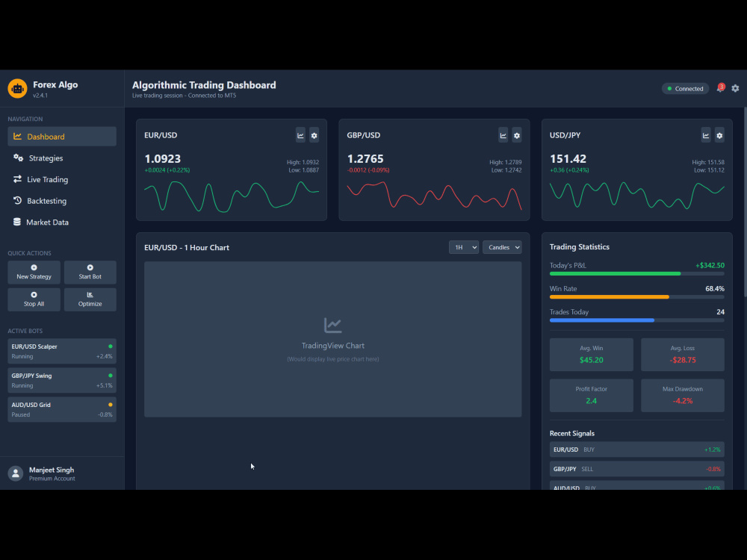Image resolution: width=747 pixels, height=560 pixels.
Task: Click the Max Drawdown -4.2% tile
Action: coord(683,396)
